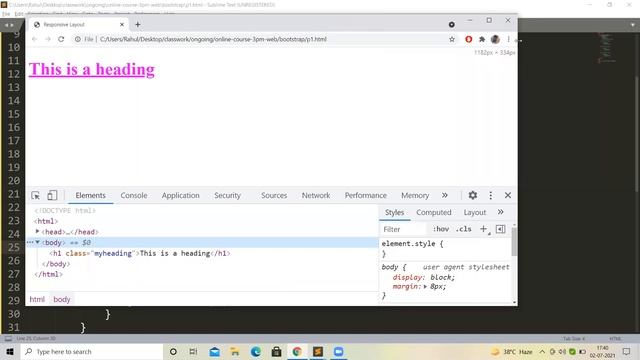Screen dimensions: 640x360
Task: Open Cortana circle icon on taskbar
Action: point(173,351)
